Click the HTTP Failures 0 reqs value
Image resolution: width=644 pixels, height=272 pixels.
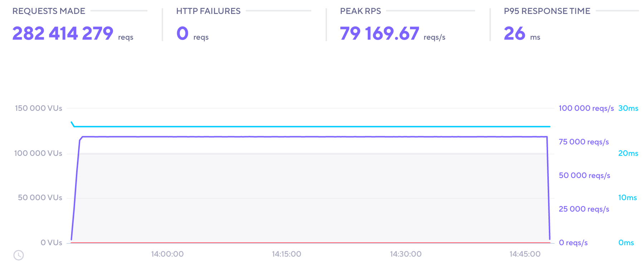point(192,33)
